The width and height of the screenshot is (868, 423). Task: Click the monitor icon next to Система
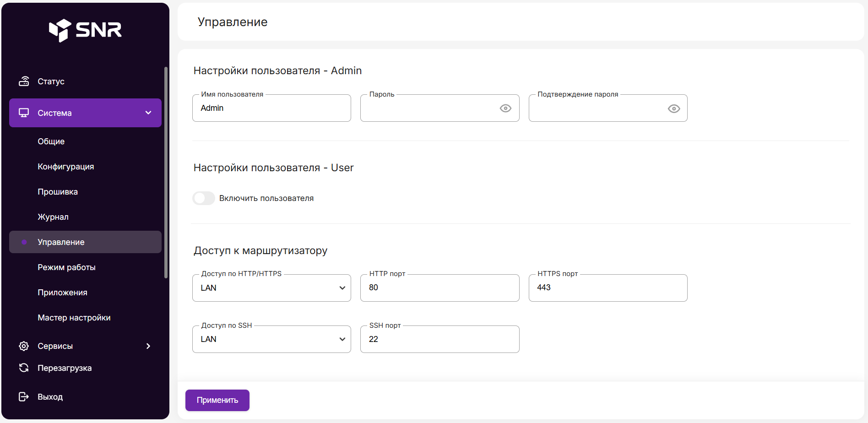pos(24,113)
